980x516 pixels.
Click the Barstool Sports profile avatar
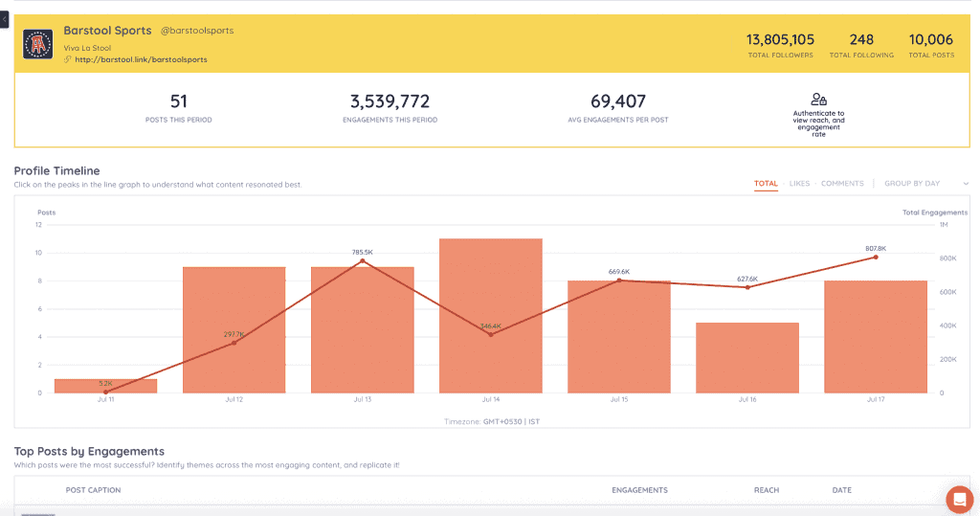pos(37,44)
